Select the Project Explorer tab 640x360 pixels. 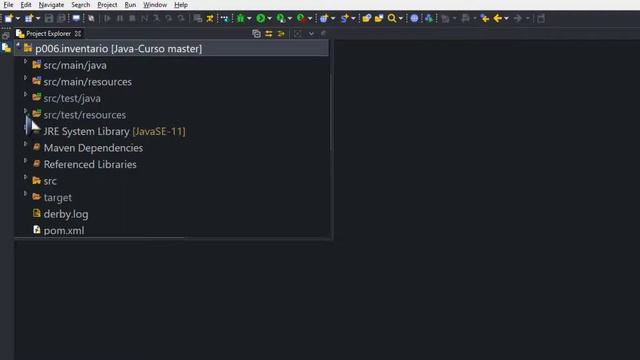(x=48, y=33)
